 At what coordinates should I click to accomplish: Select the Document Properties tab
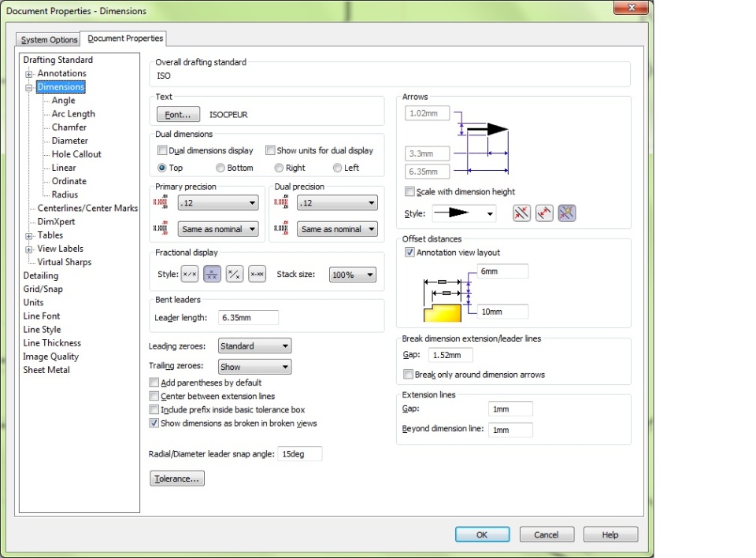124,38
